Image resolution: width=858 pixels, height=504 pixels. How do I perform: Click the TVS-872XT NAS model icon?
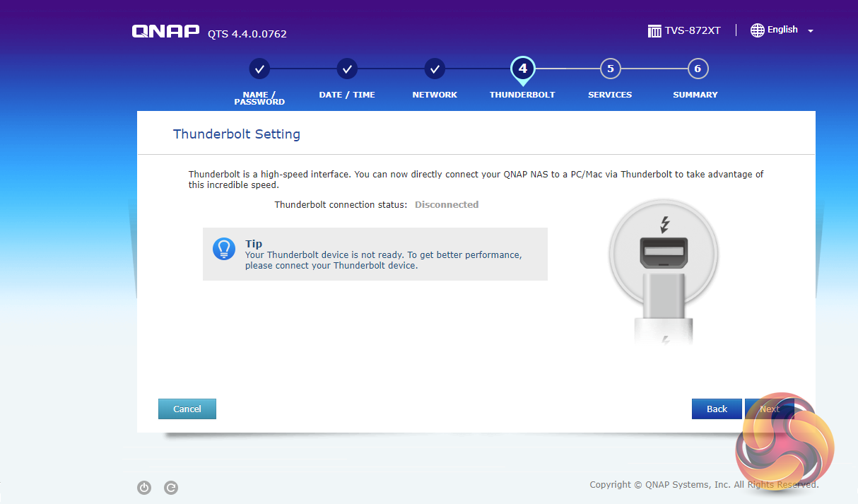coord(654,31)
